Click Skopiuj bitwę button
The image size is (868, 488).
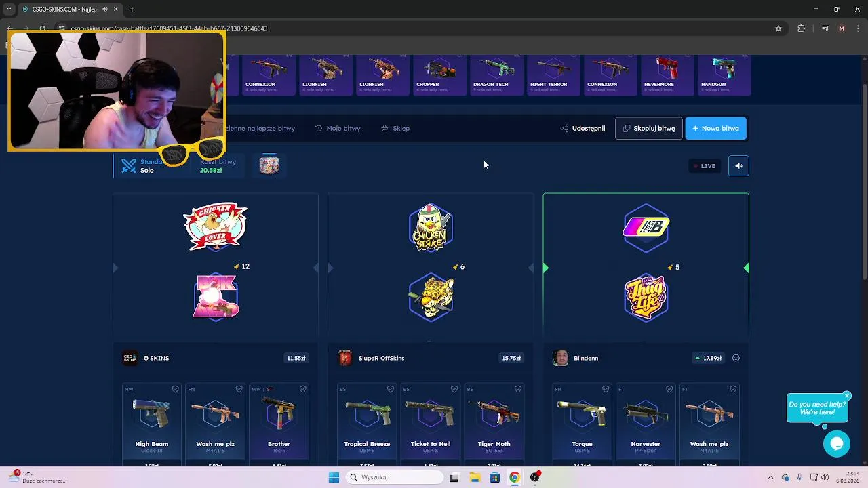pyautogui.click(x=648, y=128)
